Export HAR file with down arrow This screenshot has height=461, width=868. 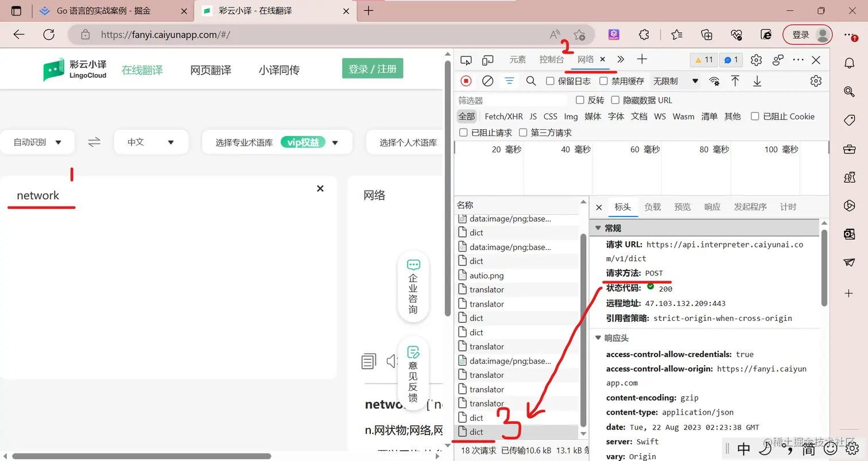coord(757,81)
